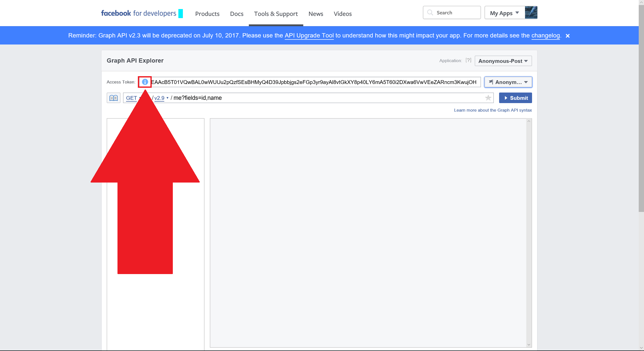Go to the Docs menu
Viewport: 644px width, 351px height.
tap(236, 14)
